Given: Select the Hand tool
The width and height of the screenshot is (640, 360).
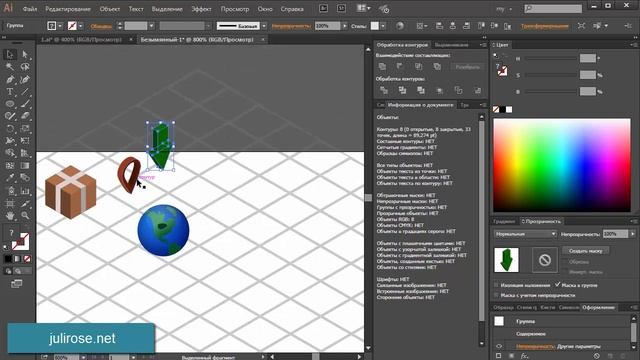Looking at the screenshot, I should (10, 215).
